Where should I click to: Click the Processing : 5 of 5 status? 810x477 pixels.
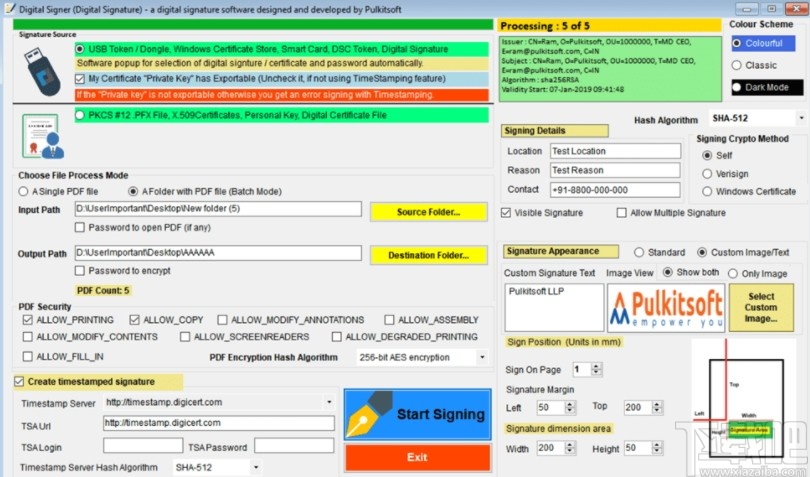click(545, 26)
